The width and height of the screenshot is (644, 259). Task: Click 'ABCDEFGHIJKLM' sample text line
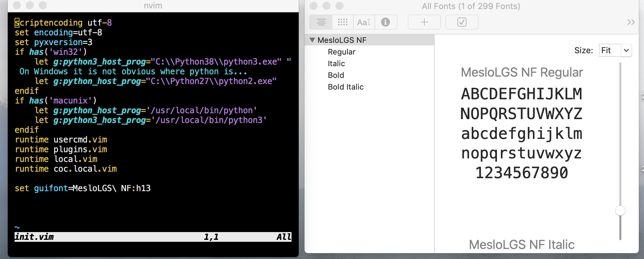[522, 94]
